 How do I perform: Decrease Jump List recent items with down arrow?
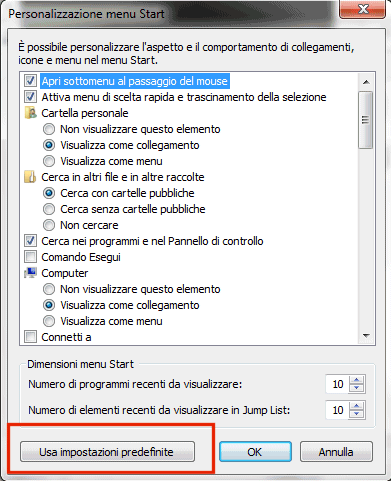pos(357,414)
